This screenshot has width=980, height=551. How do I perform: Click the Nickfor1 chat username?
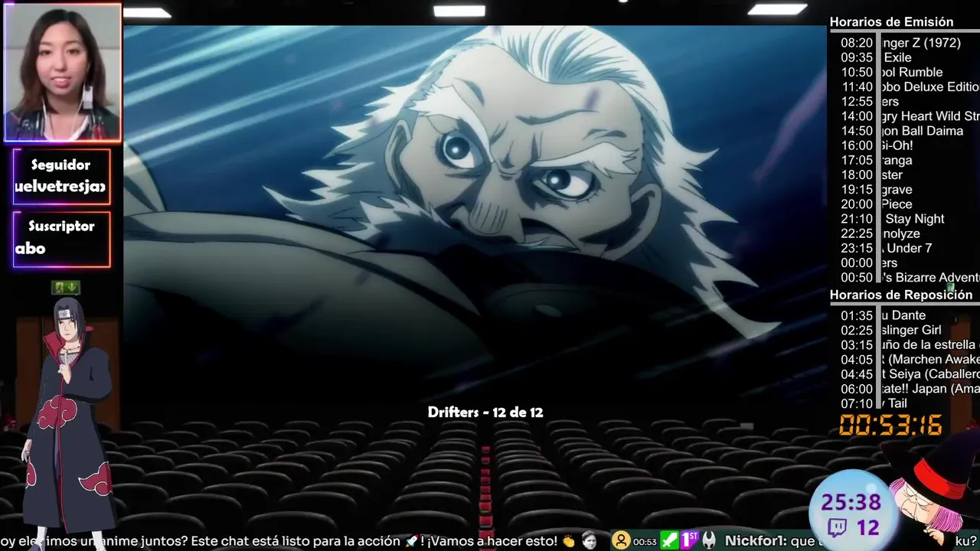pyautogui.click(x=755, y=541)
